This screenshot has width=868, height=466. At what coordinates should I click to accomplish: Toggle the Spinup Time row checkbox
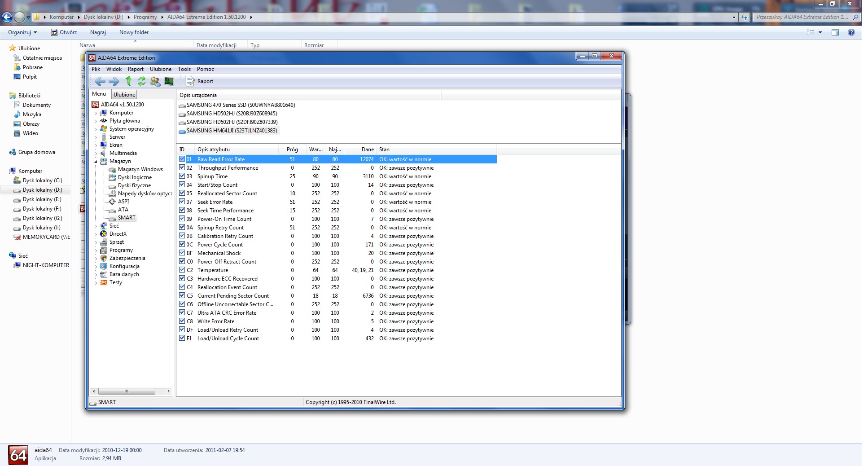tap(182, 176)
